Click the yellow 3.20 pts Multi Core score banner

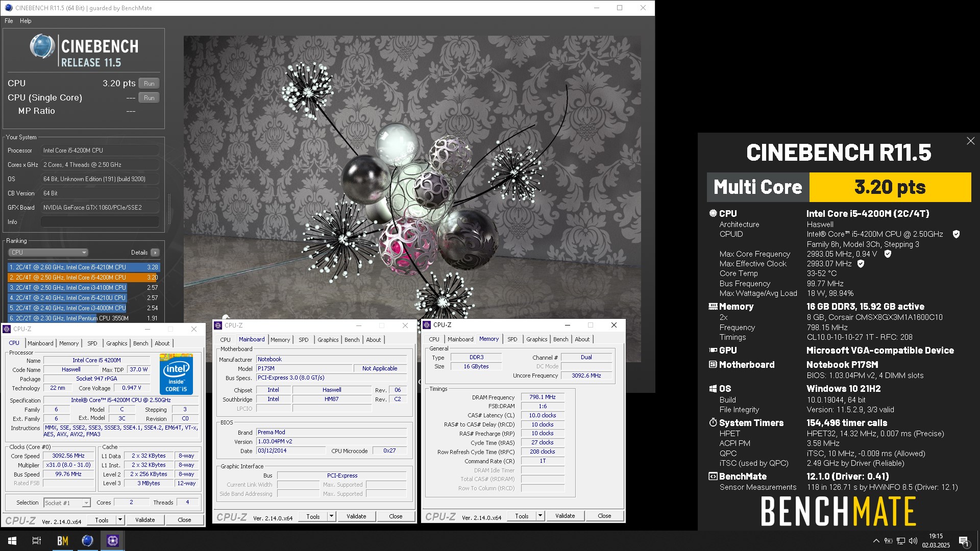click(x=890, y=187)
